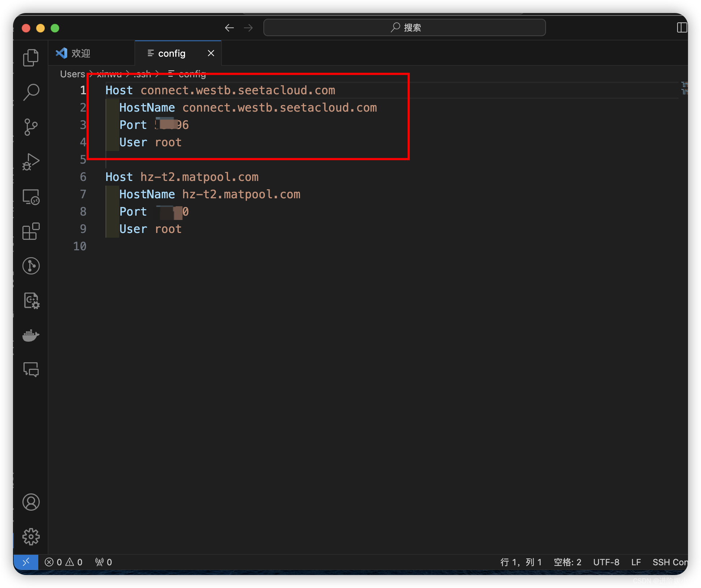
Task: Switch to the 欢迎 welcome tab
Action: [x=91, y=53]
